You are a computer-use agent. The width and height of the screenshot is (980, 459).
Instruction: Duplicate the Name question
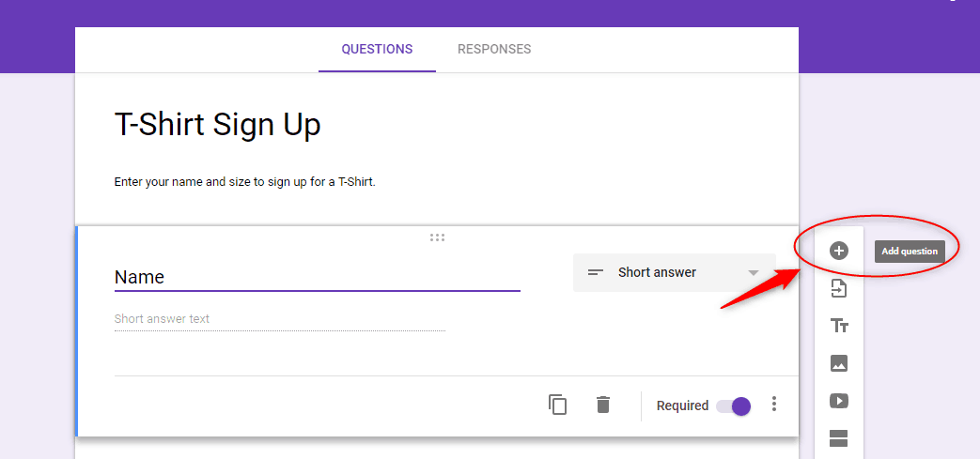click(x=557, y=405)
